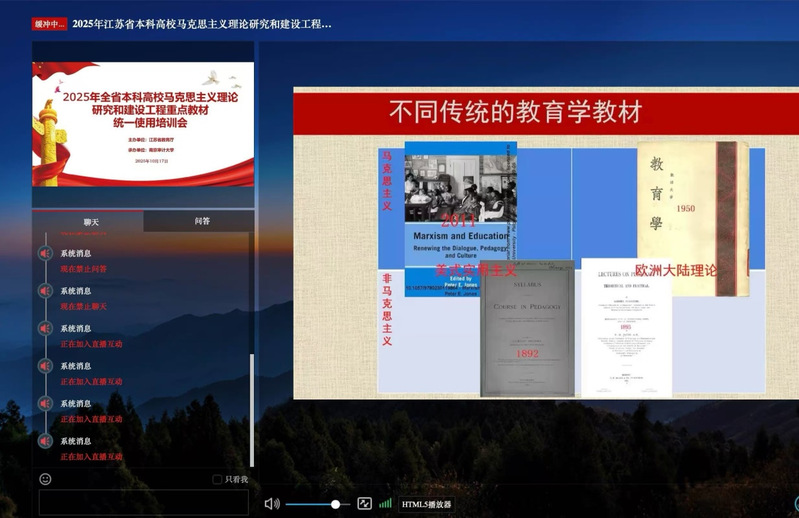Viewport: 799px width, 518px height.
Task: Switch to the 问答 tab
Action: [203, 221]
